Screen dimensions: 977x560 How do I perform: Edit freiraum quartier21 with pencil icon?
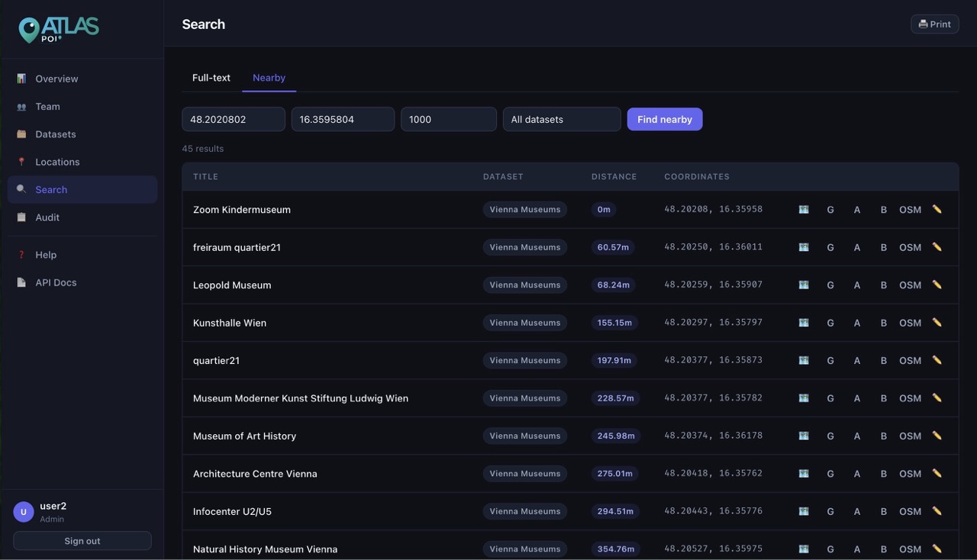[937, 247]
